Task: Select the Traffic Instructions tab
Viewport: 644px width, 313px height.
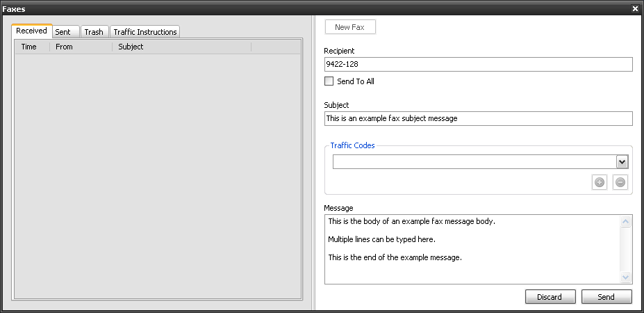Action: [145, 32]
